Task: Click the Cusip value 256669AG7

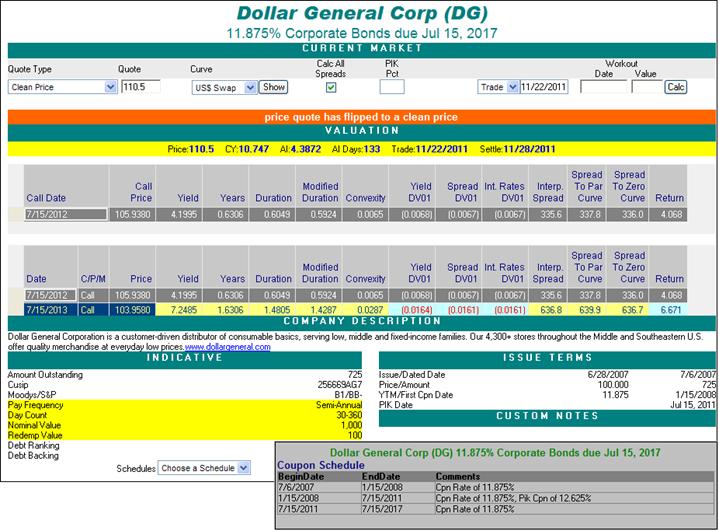Action: tap(340, 385)
